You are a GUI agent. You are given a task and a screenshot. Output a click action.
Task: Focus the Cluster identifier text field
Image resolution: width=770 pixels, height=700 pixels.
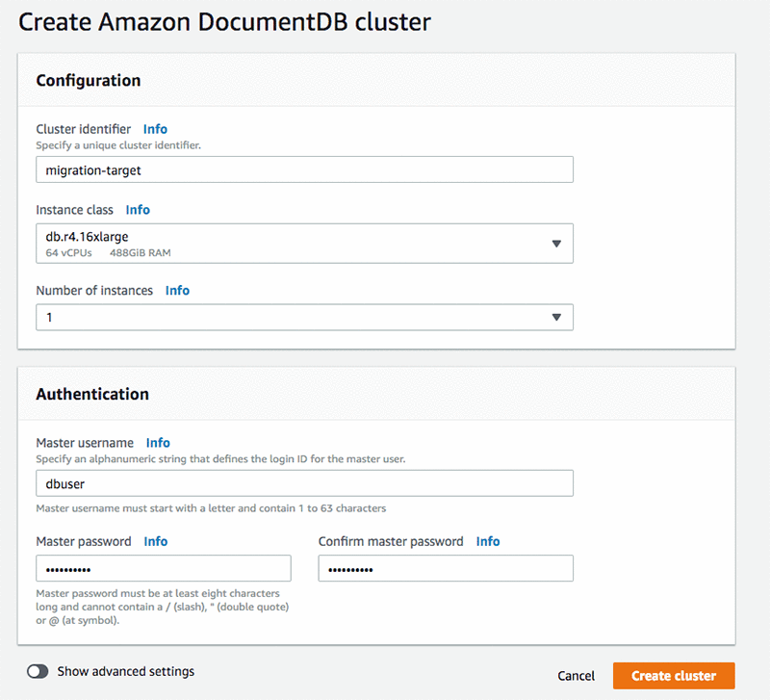(x=304, y=169)
